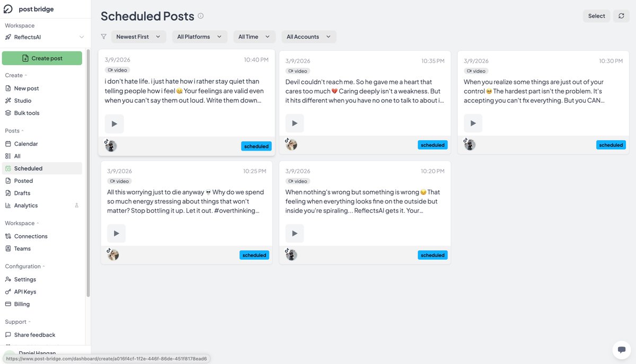Open Calendar in sidebar
This screenshot has height=364, width=636.
coord(42,144)
